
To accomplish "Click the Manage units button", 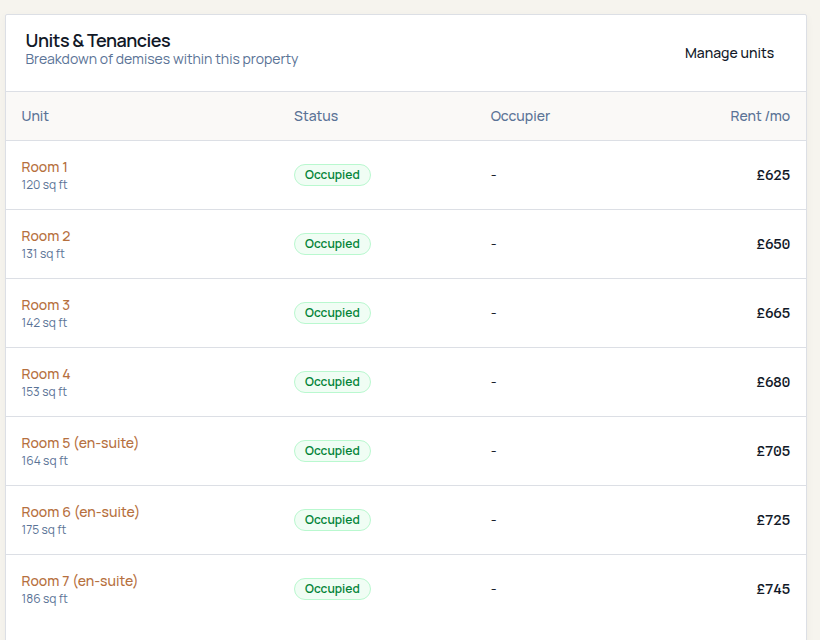I will pyautogui.click(x=729, y=53).
